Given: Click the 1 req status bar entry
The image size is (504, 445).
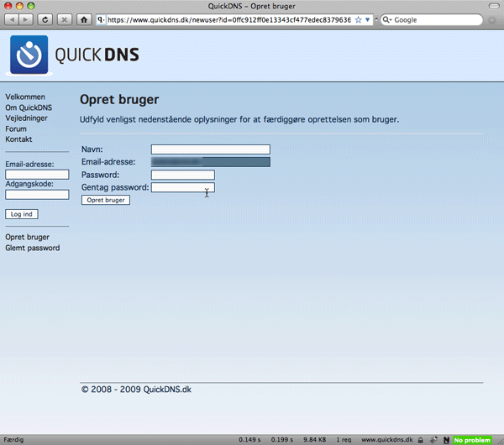Looking at the screenshot, I should click(344, 440).
